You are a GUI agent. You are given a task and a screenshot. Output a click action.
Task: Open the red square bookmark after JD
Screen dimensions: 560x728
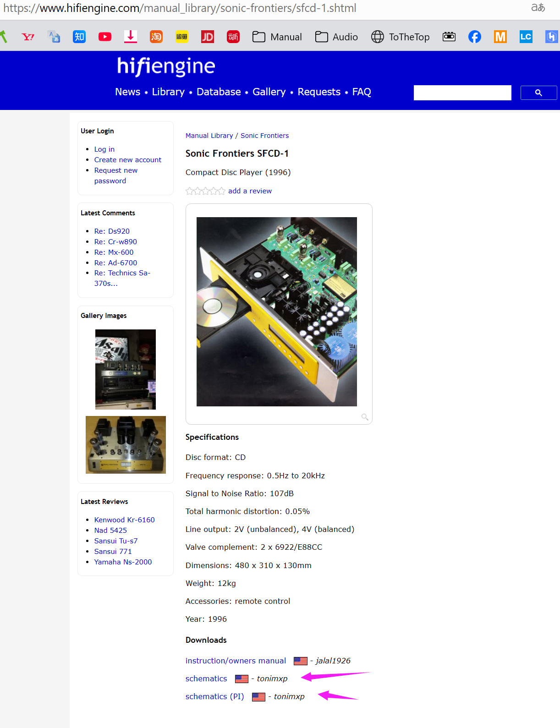(x=233, y=37)
